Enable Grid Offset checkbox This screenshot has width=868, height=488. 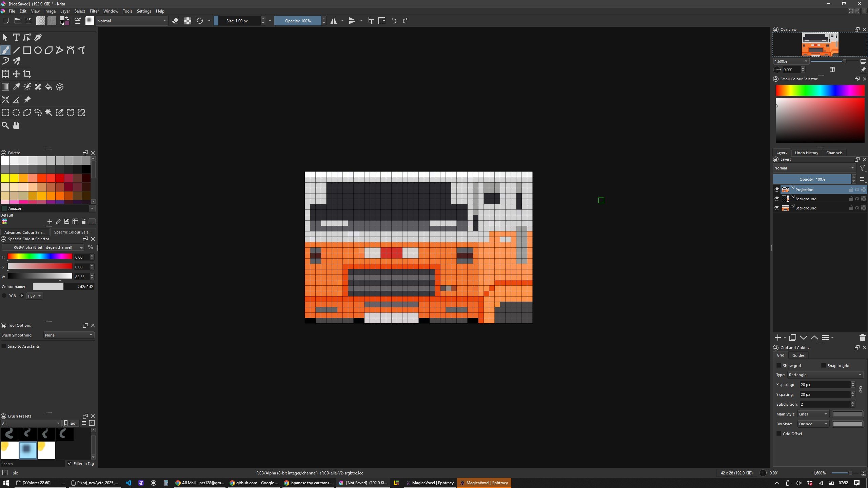[x=779, y=433]
